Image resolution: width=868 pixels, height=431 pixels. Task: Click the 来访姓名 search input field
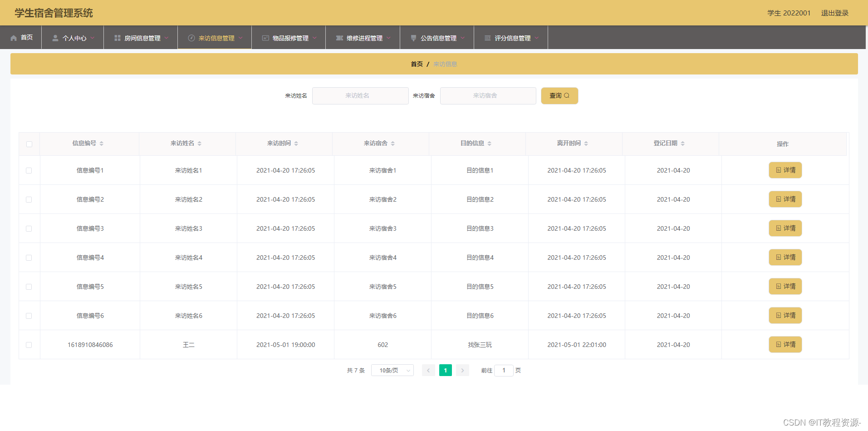click(x=360, y=96)
